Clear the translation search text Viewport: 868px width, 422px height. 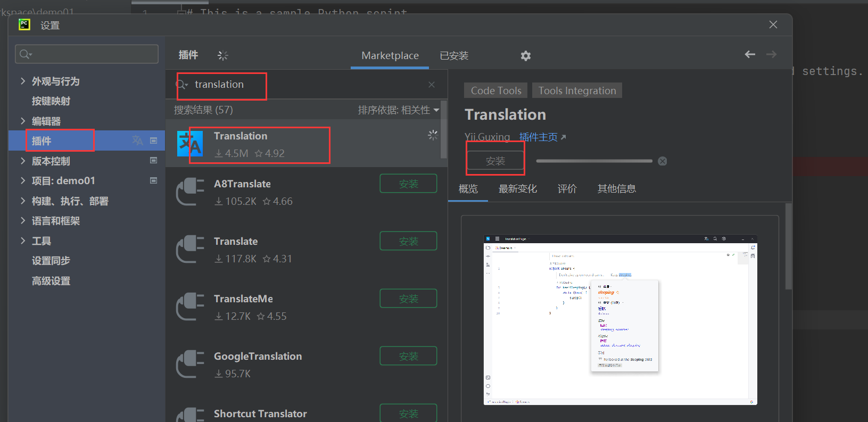click(432, 85)
